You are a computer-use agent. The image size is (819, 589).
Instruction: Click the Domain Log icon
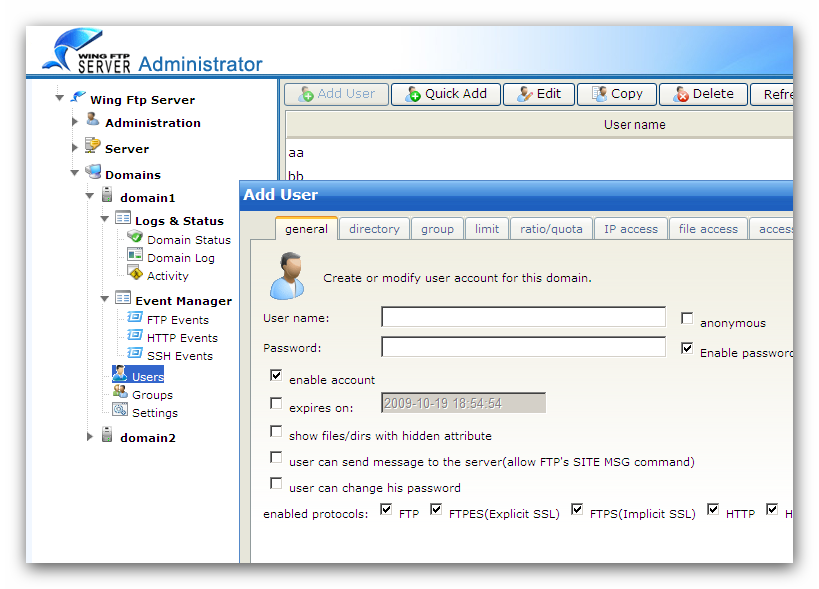coord(135,255)
